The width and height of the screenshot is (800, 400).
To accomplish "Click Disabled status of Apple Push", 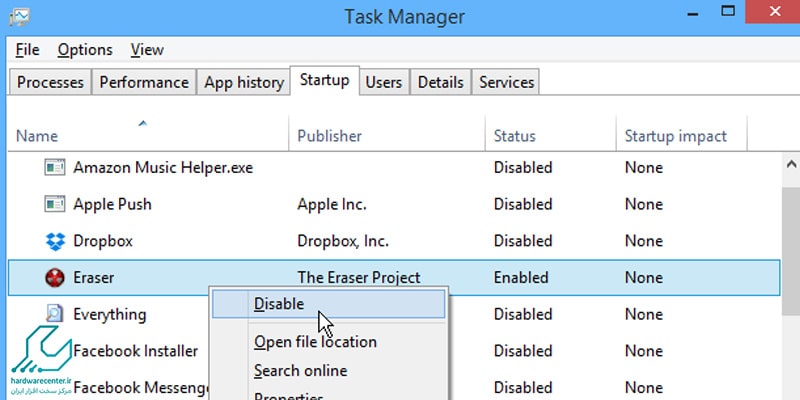I will tap(523, 204).
